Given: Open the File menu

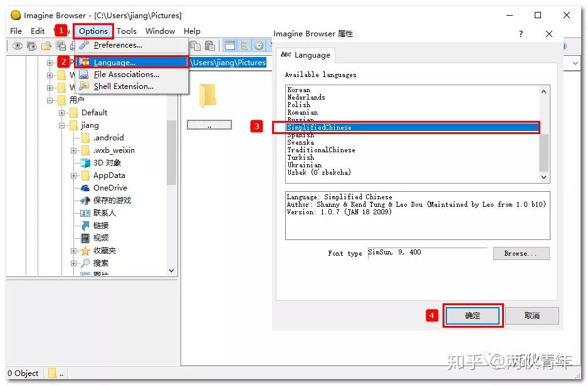Looking at the screenshot, I should 16,31.
